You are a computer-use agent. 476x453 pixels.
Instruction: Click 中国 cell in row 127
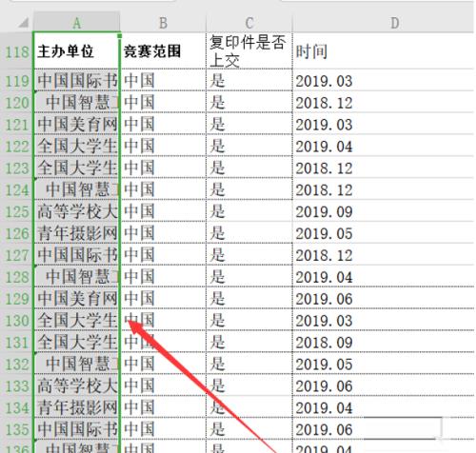point(163,255)
